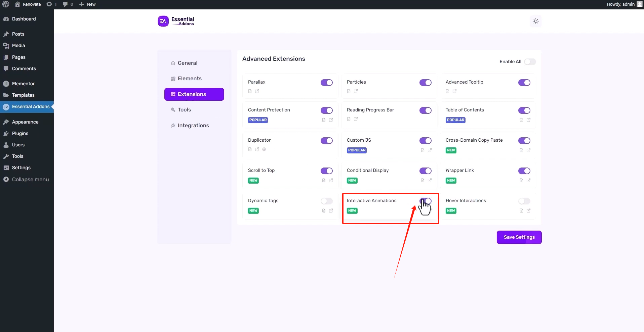Open the Parallax documentation icon
Viewport: 644px width, 332px height.
point(250,91)
